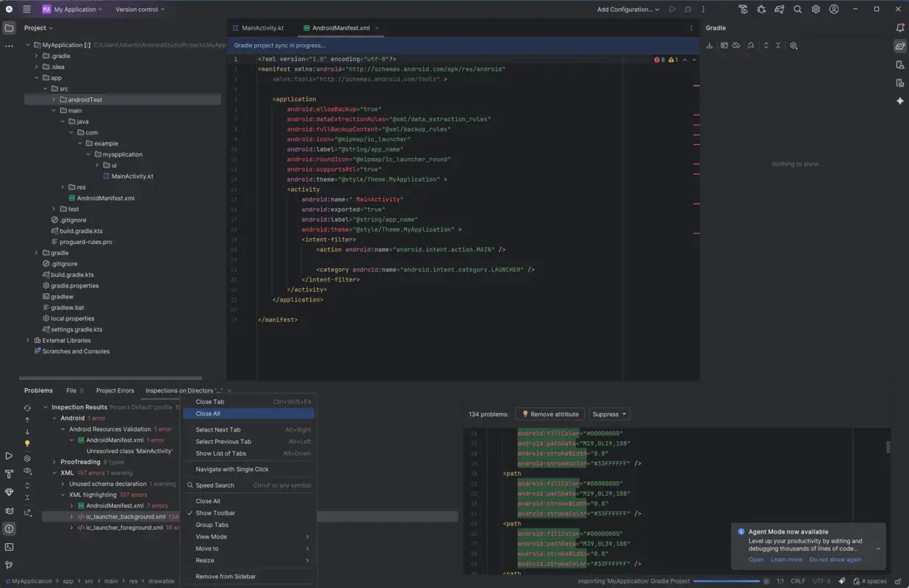Expand the External Libraries node
The image size is (909, 588).
pyautogui.click(x=28, y=340)
